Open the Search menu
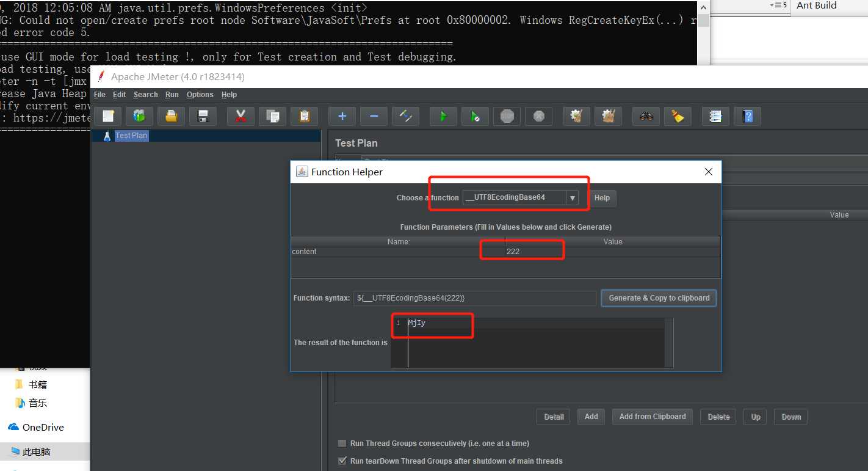 point(146,95)
